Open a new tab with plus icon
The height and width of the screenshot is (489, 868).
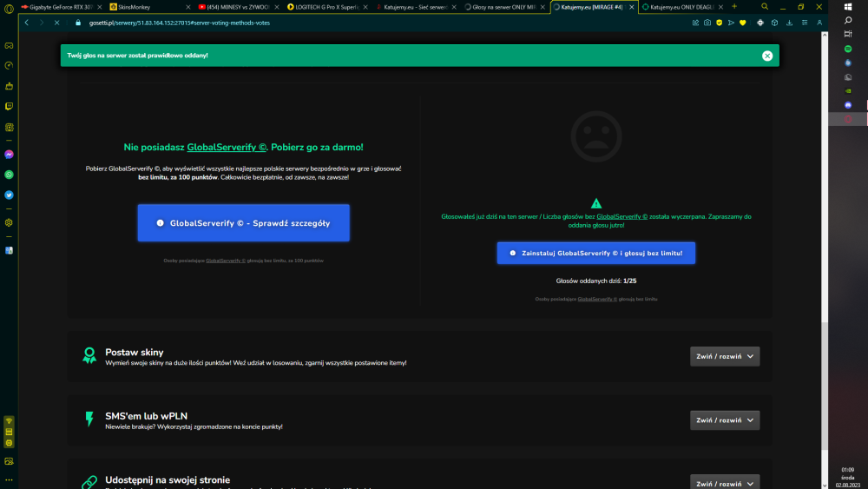click(734, 7)
